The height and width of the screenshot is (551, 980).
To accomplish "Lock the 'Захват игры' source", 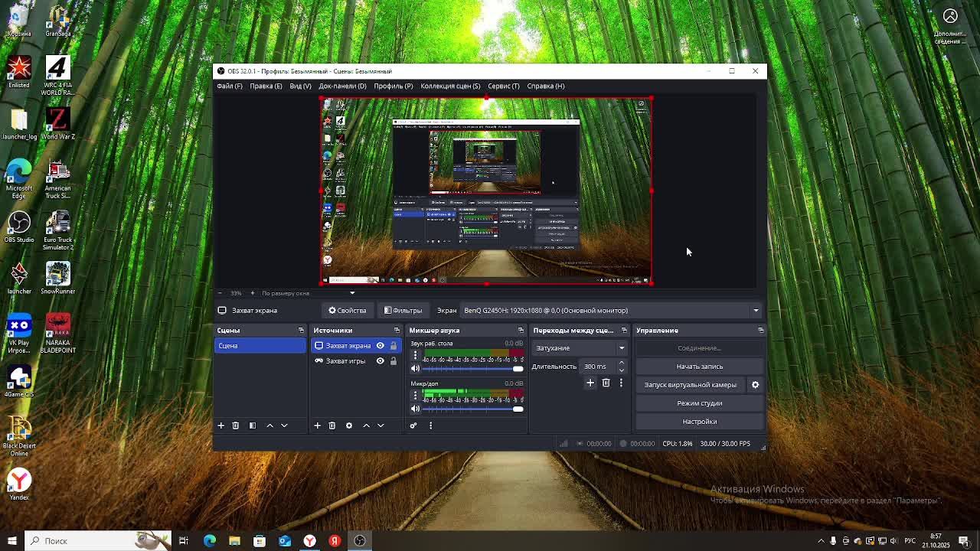I will pyautogui.click(x=394, y=361).
